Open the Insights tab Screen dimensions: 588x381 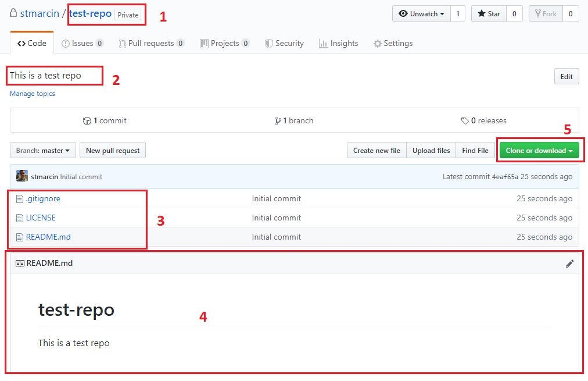point(339,44)
